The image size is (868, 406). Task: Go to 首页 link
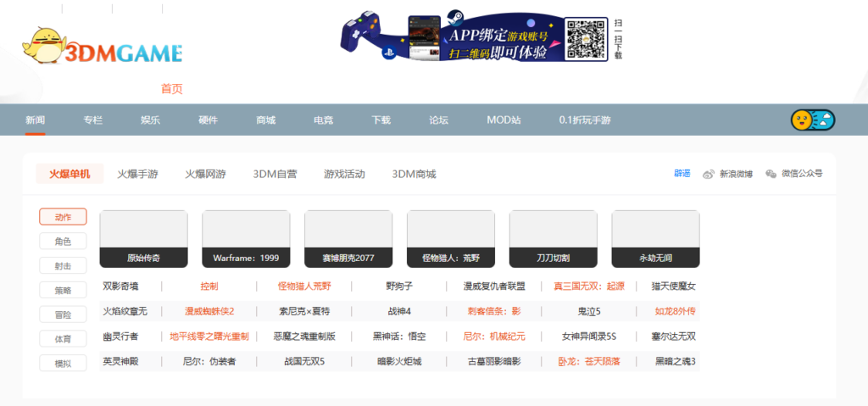coord(171,89)
